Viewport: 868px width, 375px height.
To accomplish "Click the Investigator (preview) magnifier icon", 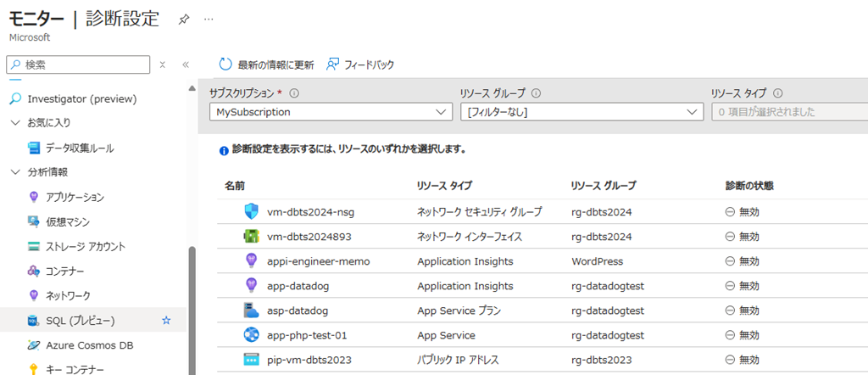I will point(17,98).
